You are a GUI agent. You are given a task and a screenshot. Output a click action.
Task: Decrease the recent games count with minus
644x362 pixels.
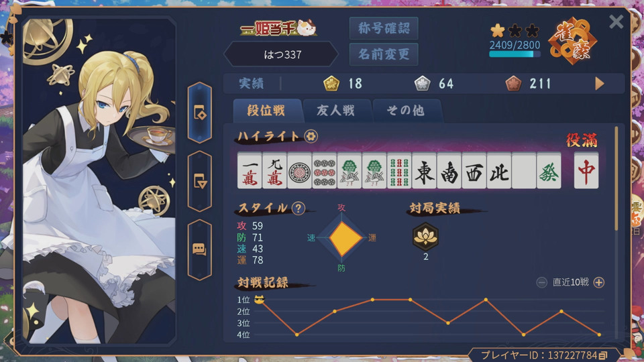(542, 282)
